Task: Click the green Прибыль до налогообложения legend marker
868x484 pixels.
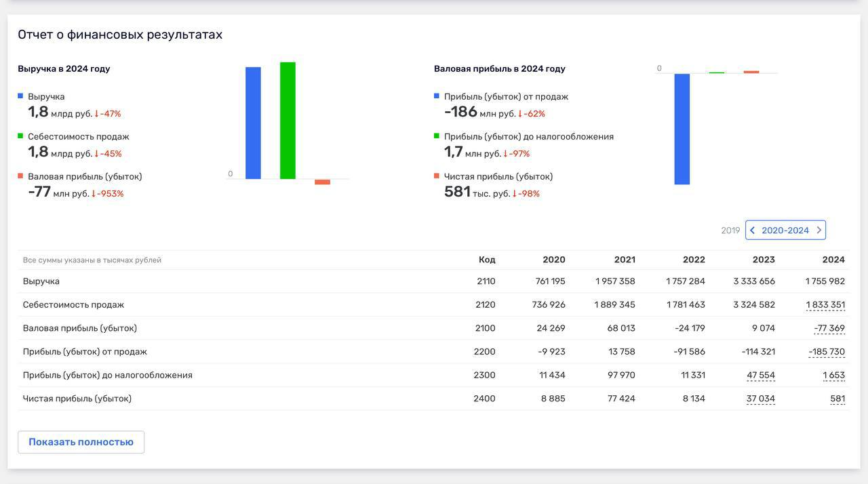Action: pos(437,136)
